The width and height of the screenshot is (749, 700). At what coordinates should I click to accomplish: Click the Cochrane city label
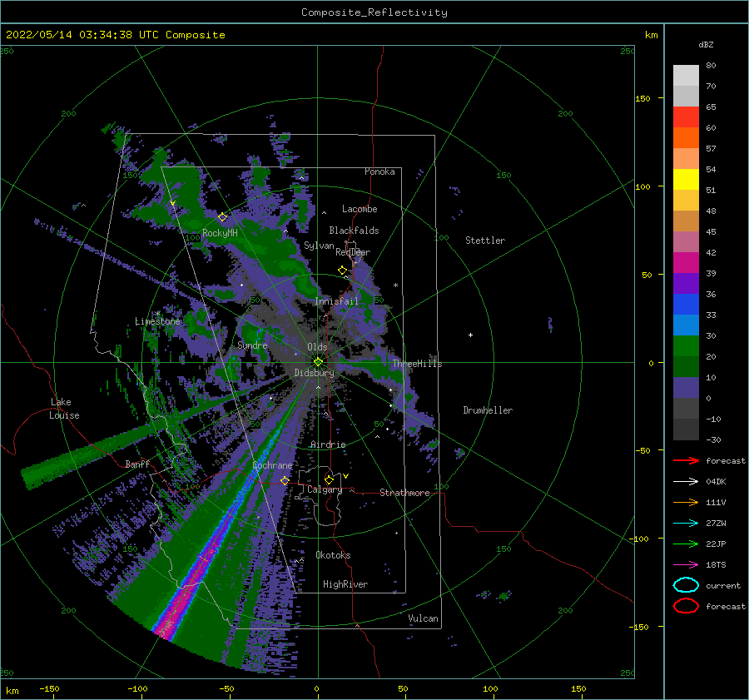coord(272,465)
